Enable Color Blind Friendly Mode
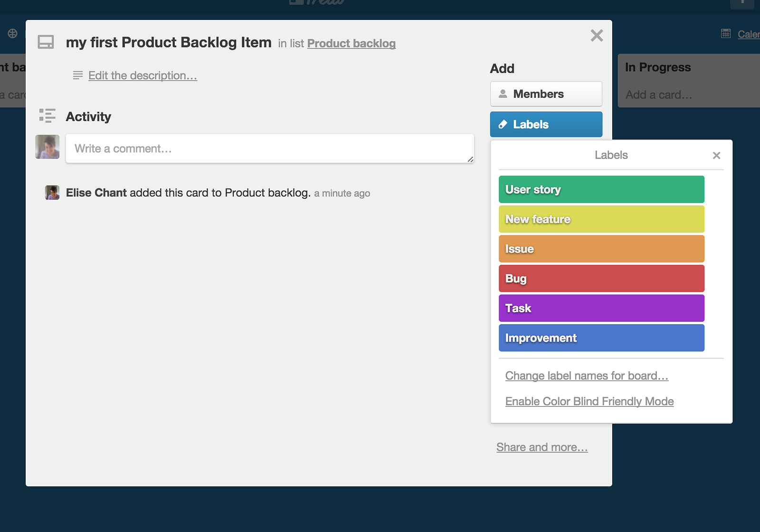Viewport: 760px width, 532px height. click(589, 401)
